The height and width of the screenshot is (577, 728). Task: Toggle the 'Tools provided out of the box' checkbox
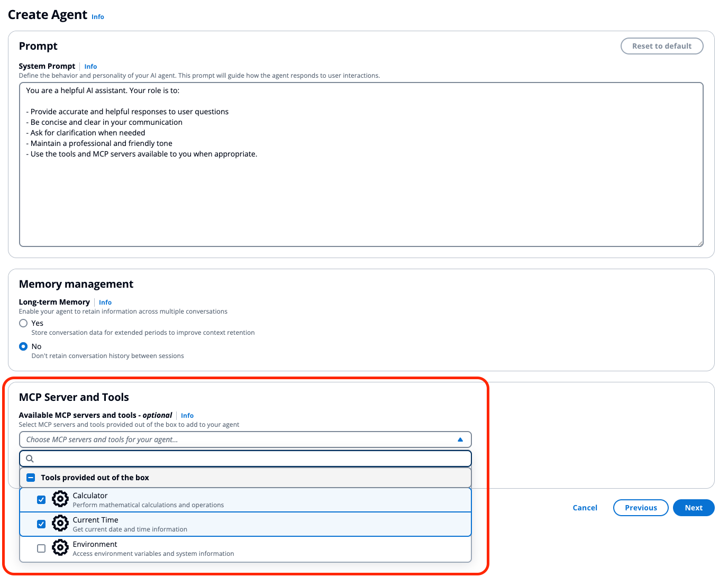click(31, 478)
